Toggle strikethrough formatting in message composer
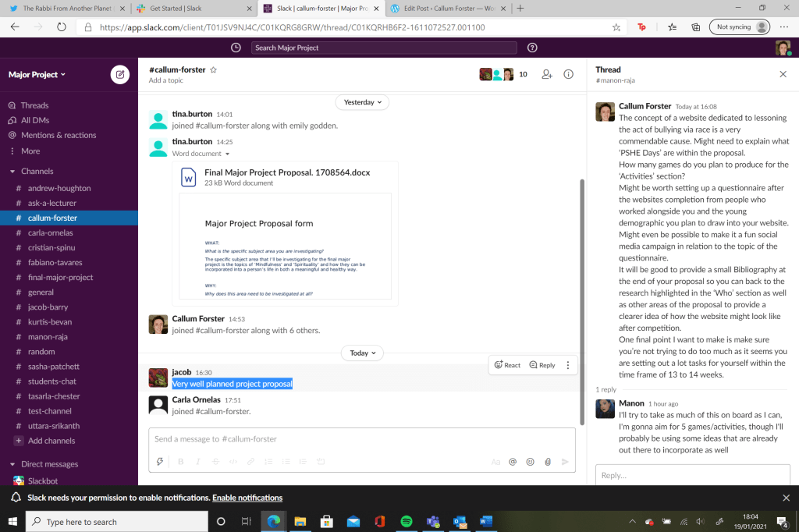This screenshot has width=799, height=532. [x=215, y=462]
